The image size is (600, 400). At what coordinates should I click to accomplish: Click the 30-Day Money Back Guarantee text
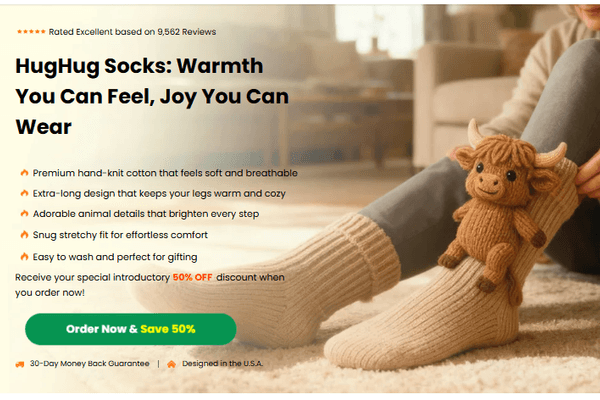pos(90,363)
